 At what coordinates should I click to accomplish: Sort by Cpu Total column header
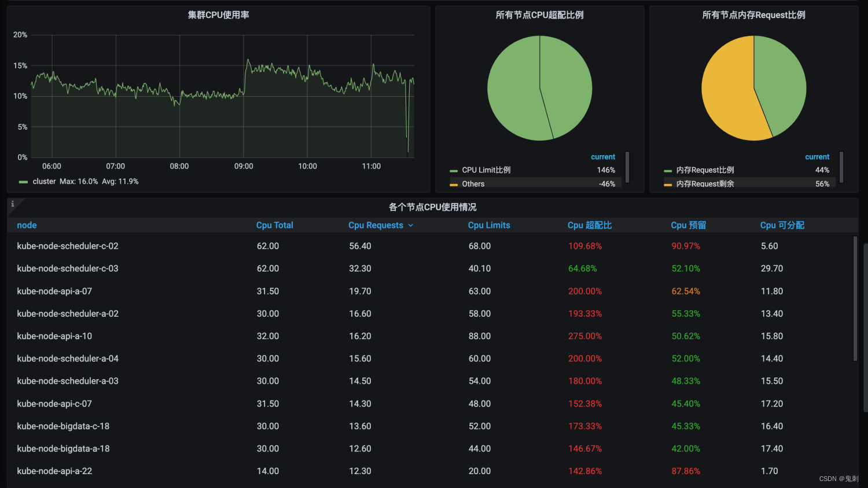pos(274,225)
